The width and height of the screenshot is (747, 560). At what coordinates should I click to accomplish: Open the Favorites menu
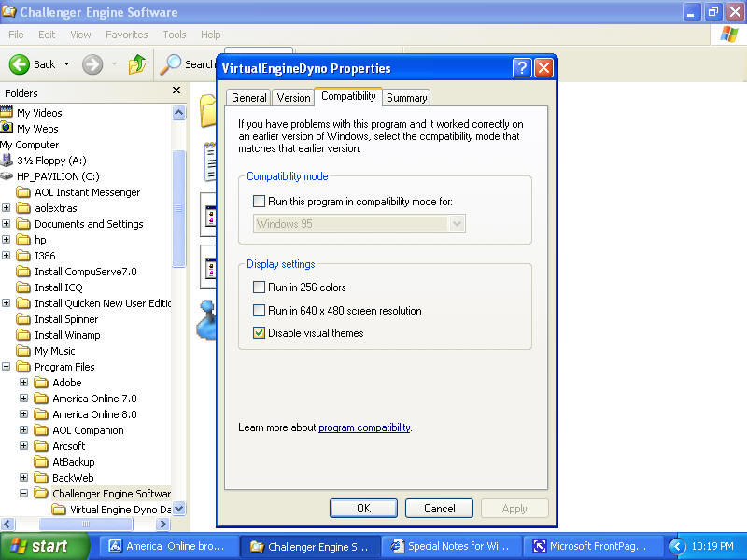click(x=127, y=35)
